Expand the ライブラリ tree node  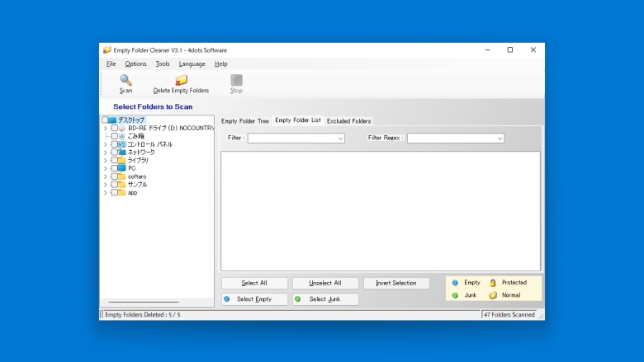tap(106, 160)
